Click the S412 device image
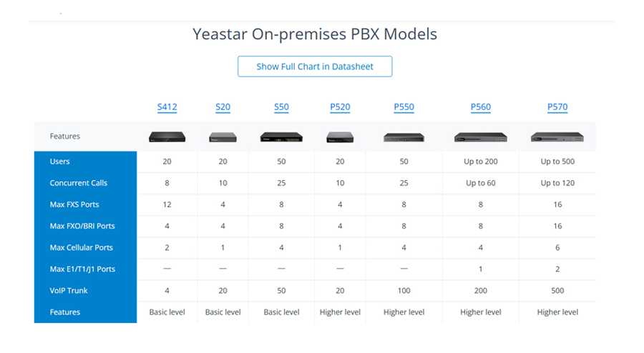Viewport: 644px width, 353px height. click(x=167, y=136)
